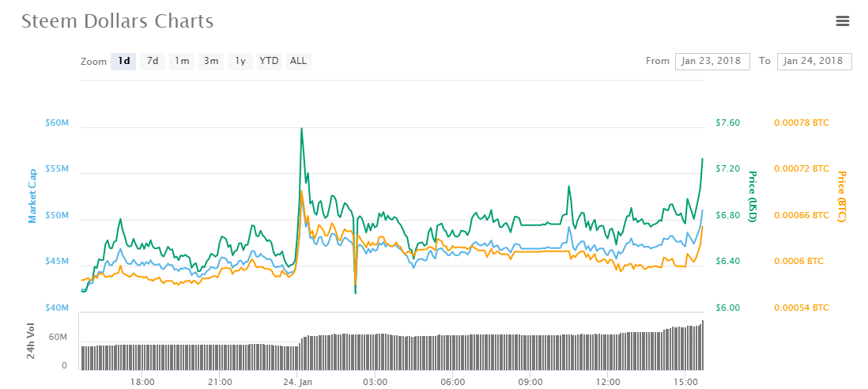
Task: Click the Steem Dollars Charts heading
Action: click(x=117, y=21)
